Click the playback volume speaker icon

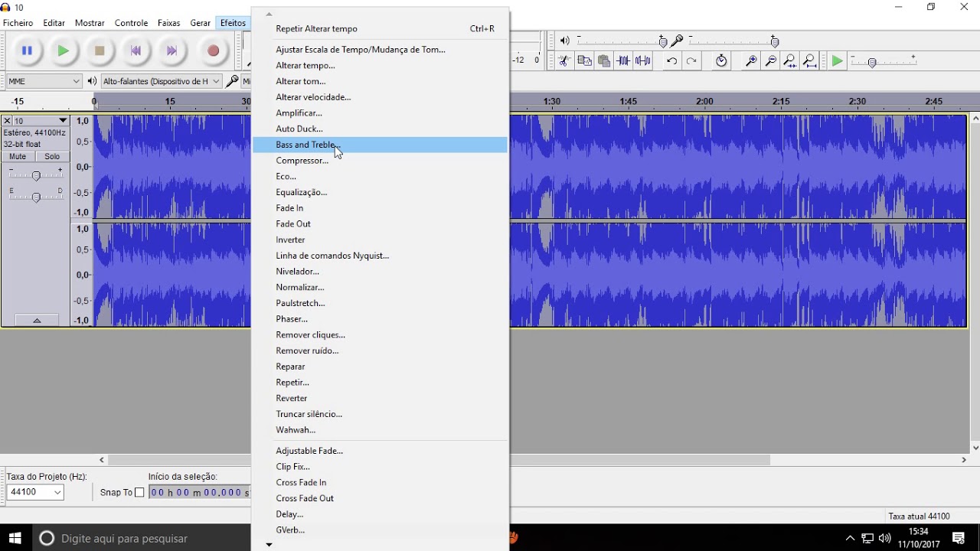(565, 41)
